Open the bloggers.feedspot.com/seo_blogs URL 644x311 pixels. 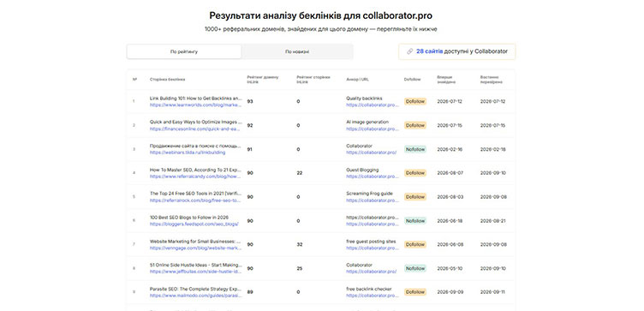tap(194, 224)
